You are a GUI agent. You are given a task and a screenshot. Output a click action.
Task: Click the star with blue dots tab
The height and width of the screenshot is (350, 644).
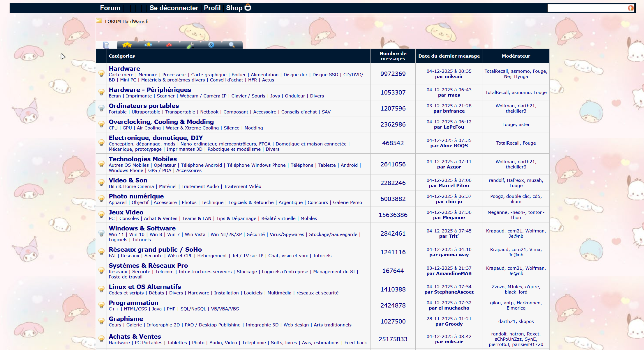coord(148,45)
